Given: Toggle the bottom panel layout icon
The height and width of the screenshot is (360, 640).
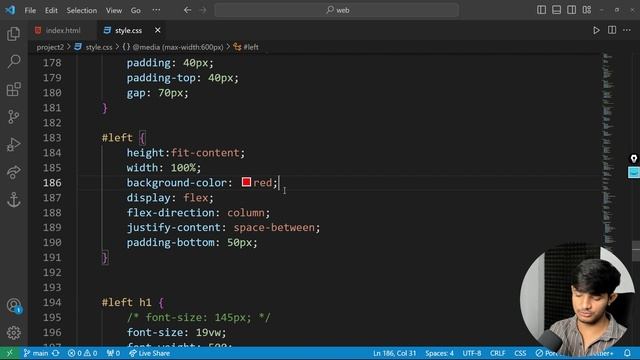Looking at the screenshot, I should (x=556, y=10).
